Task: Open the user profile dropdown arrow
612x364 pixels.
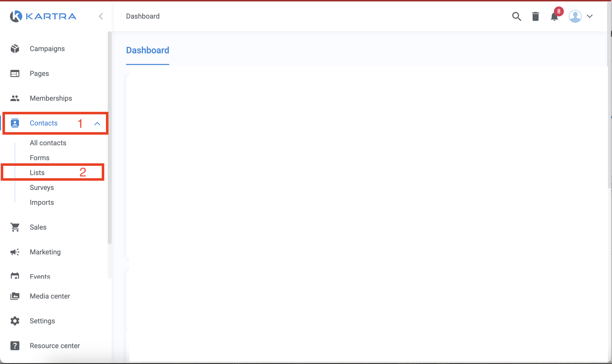Action: click(590, 16)
